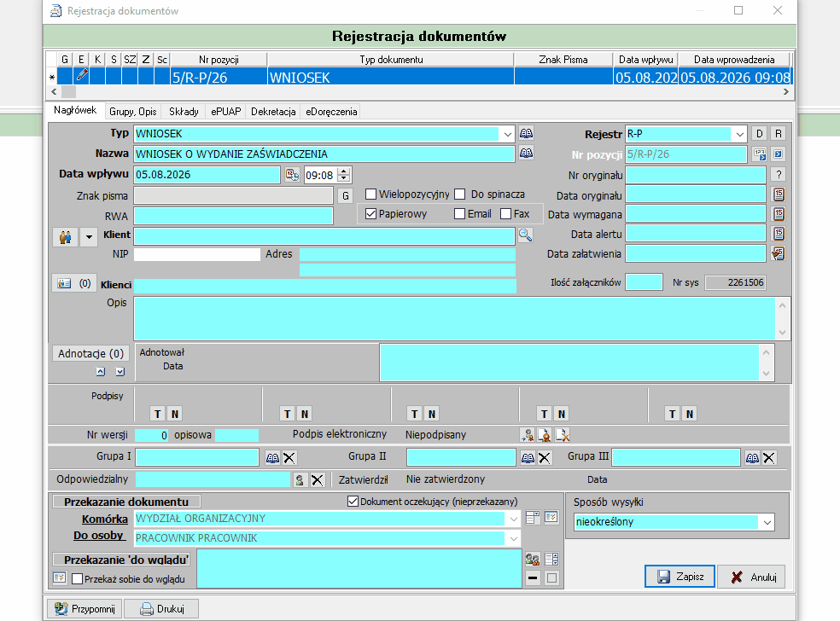Expand the Rejestr dropdown
Screen dimensions: 840x621
pos(739,134)
